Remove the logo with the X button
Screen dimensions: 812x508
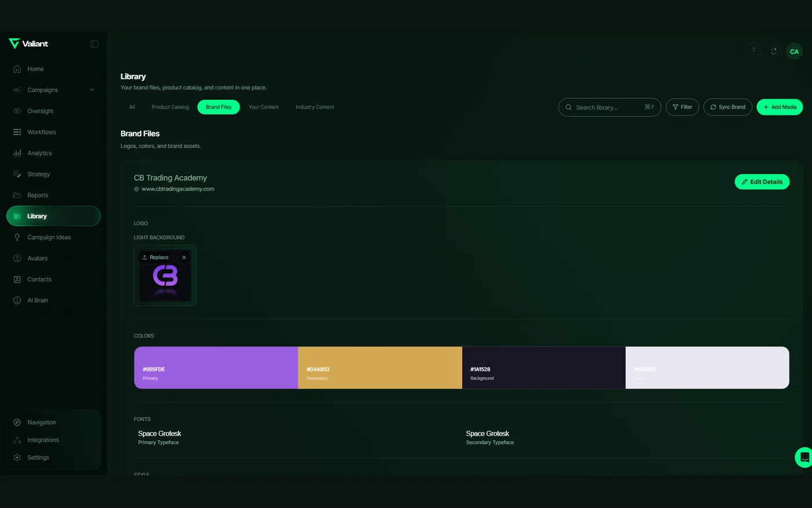[184, 257]
